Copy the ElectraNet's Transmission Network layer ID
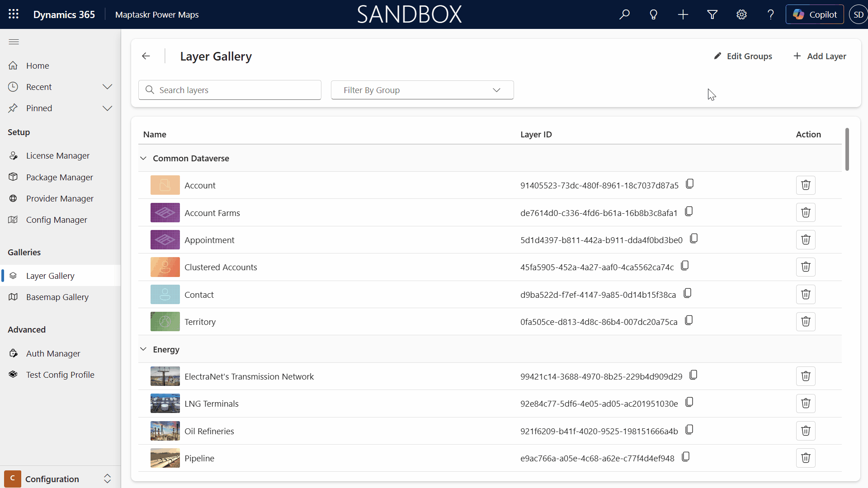Screen dimensions: 868x488 693,375
